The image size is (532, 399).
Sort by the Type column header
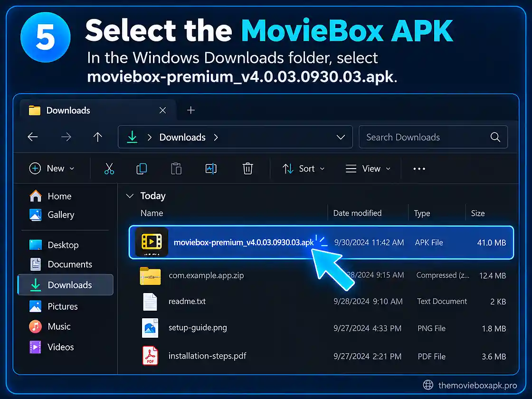tap(422, 213)
